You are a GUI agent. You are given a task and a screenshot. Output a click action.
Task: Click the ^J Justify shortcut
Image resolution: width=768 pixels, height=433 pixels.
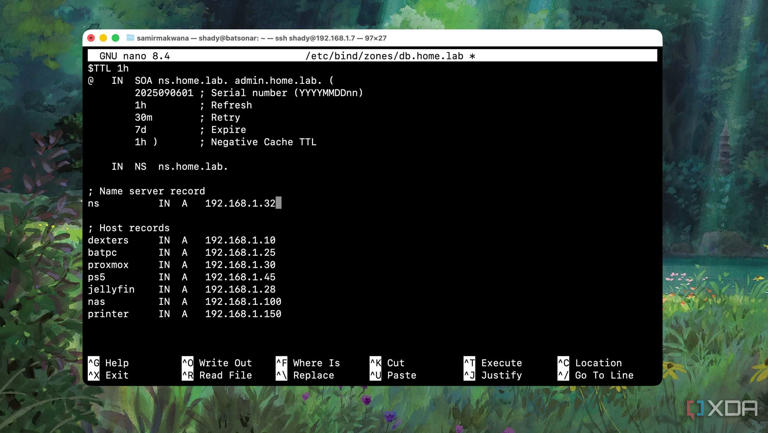pos(493,375)
